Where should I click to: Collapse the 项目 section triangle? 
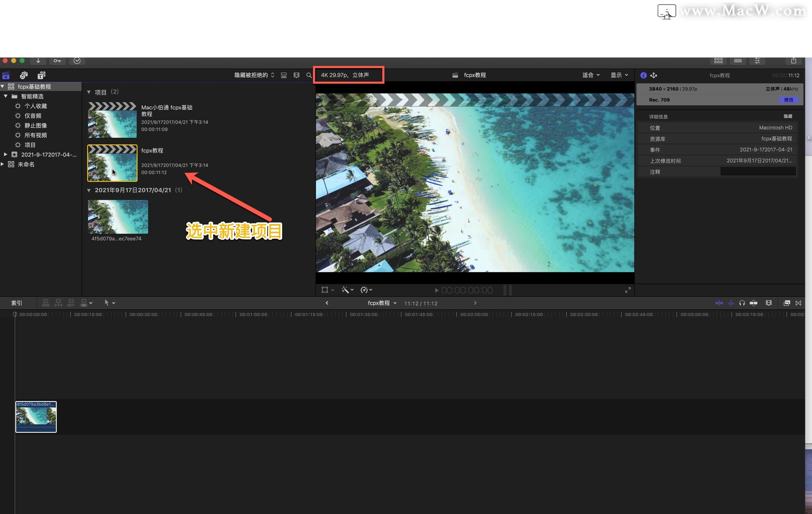[x=89, y=92]
